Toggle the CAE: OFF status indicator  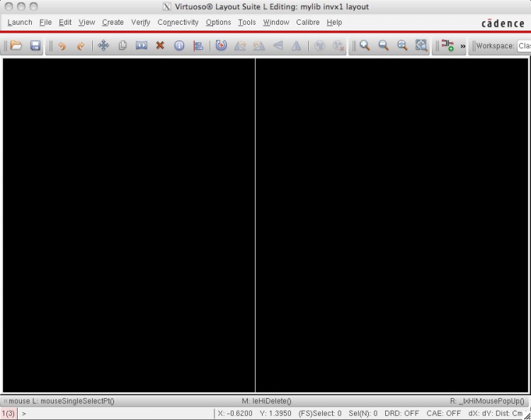(x=443, y=413)
